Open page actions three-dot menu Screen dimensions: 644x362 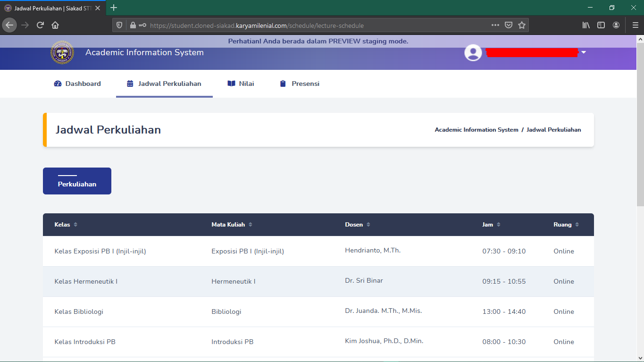pos(495,25)
